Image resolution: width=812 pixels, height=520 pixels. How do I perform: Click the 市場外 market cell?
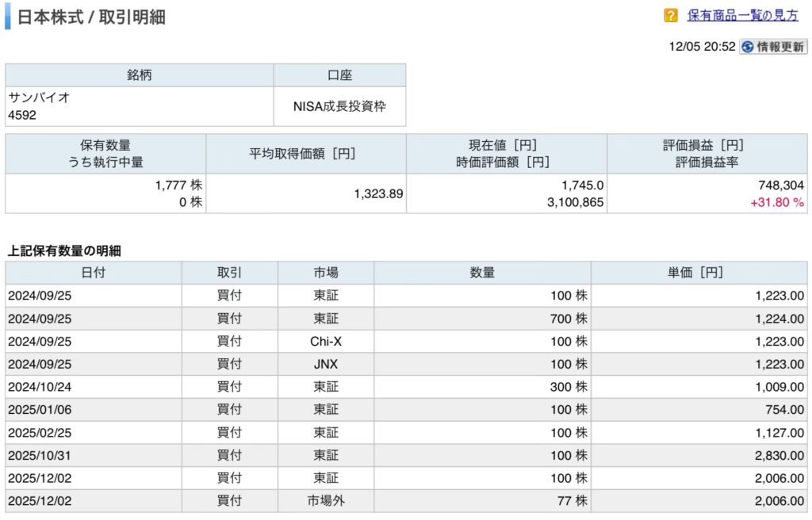point(325,501)
